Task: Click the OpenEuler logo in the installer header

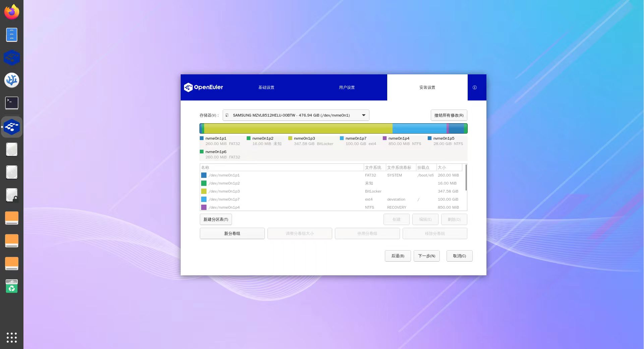Action: coord(203,87)
